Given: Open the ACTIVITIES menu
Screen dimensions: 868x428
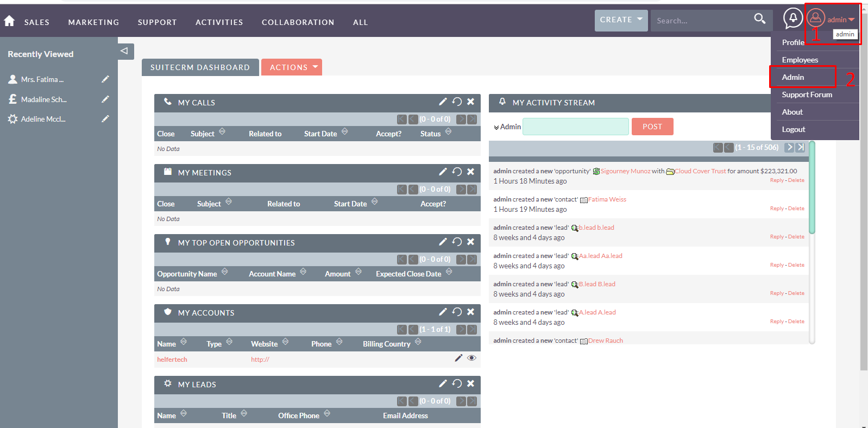Looking at the screenshot, I should point(219,22).
